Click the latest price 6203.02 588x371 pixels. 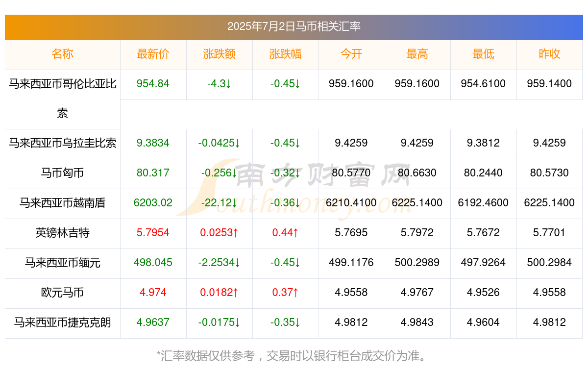point(153,203)
